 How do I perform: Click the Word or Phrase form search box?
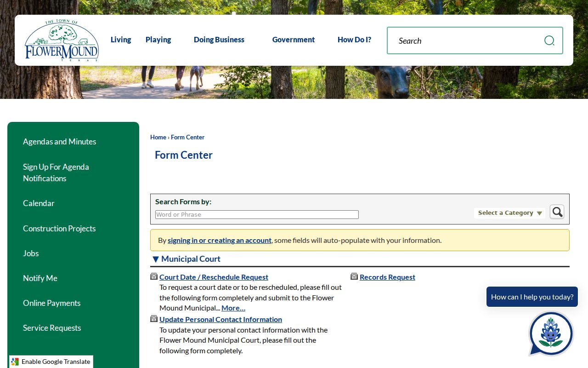pyautogui.click(x=257, y=214)
